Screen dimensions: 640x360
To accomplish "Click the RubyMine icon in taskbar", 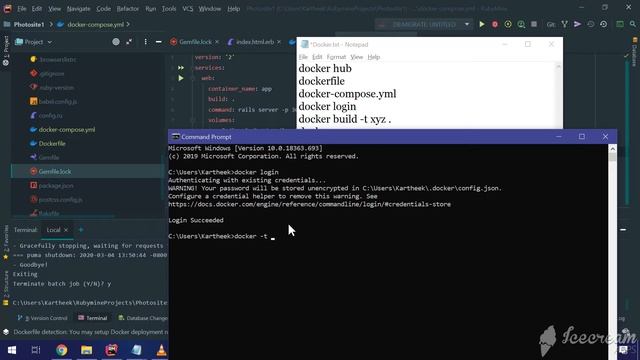I will 111,350.
